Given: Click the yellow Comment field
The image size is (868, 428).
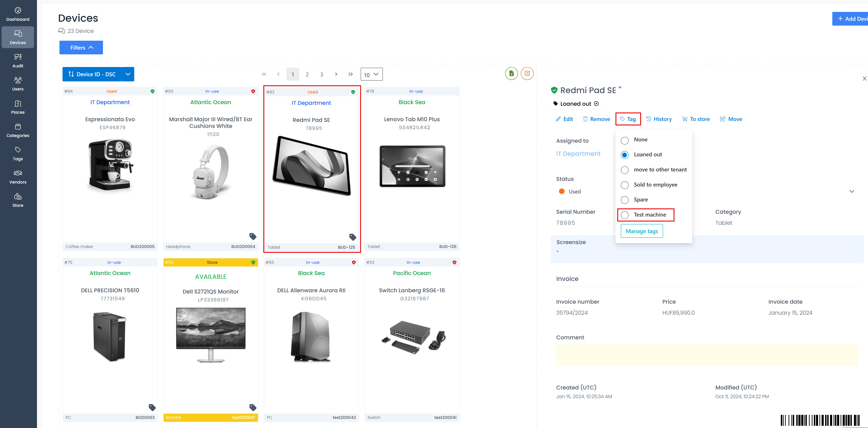Looking at the screenshot, I should (x=707, y=355).
